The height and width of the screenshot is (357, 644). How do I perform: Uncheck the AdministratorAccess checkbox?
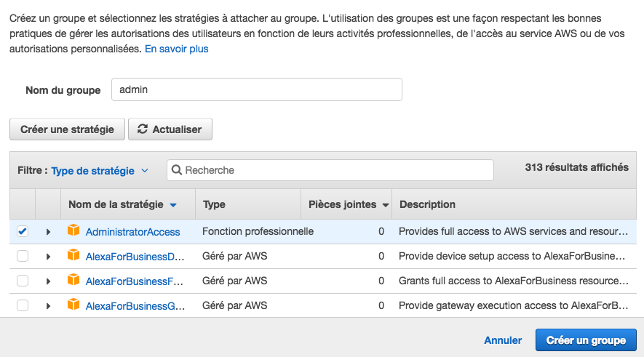tap(23, 231)
